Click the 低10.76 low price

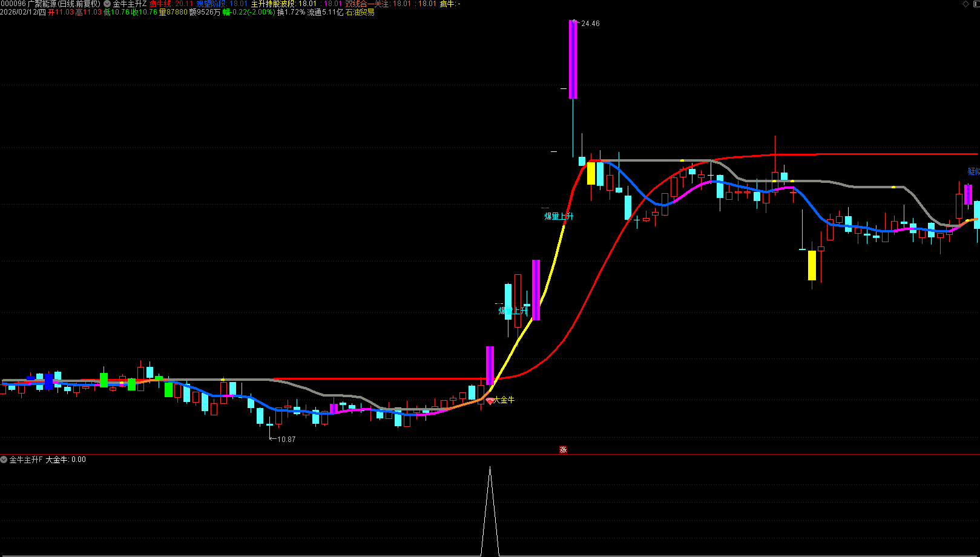tap(116, 12)
